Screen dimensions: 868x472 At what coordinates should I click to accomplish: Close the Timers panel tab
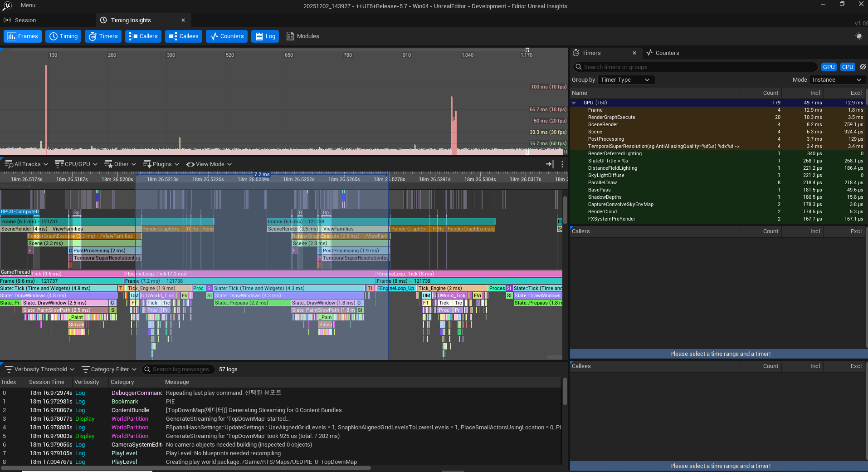(x=634, y=53)
